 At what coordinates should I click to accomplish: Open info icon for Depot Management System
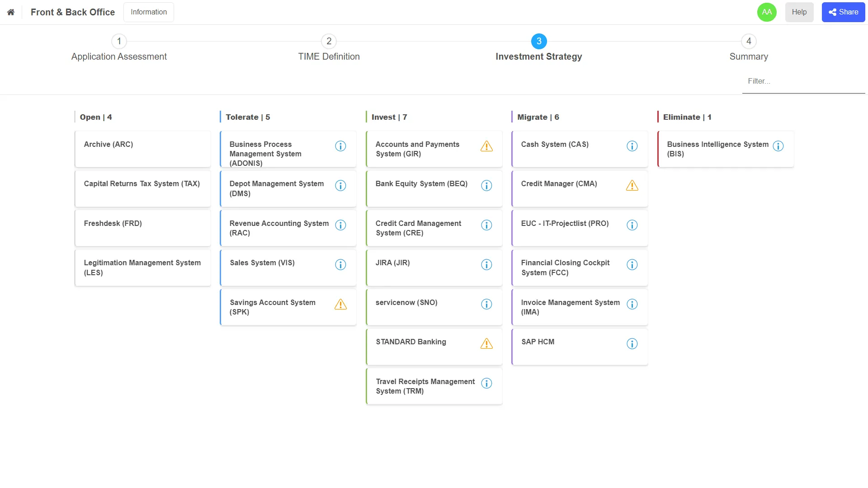[340, 186]
